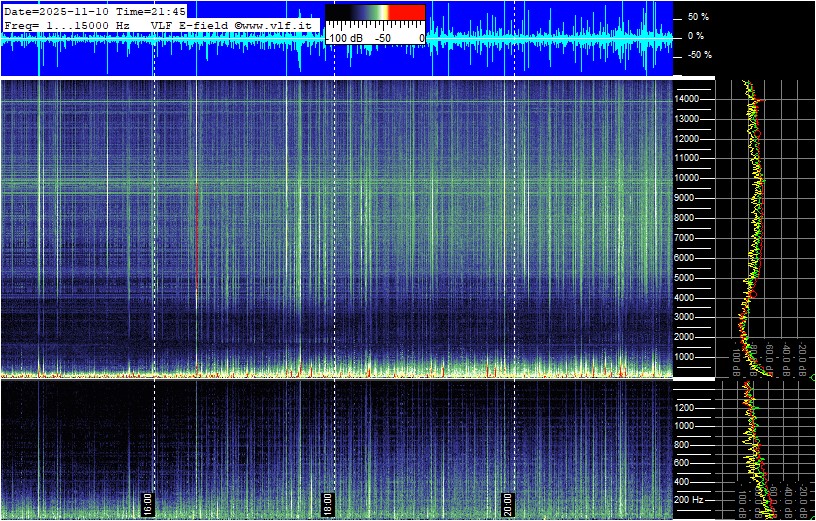Click the 16:00 time marker label
The width and height of the screenshot is (816, 521).
[148, 501]
